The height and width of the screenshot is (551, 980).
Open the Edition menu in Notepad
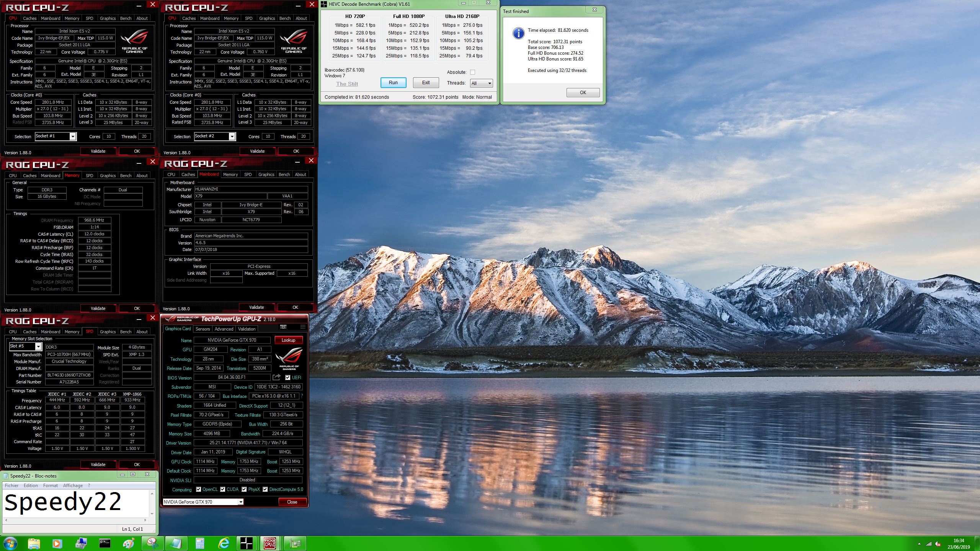tap(31, 486)
